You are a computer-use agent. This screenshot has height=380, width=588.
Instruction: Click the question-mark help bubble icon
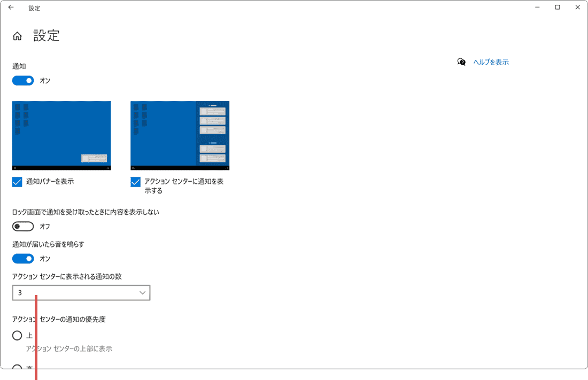click(461, 62)
